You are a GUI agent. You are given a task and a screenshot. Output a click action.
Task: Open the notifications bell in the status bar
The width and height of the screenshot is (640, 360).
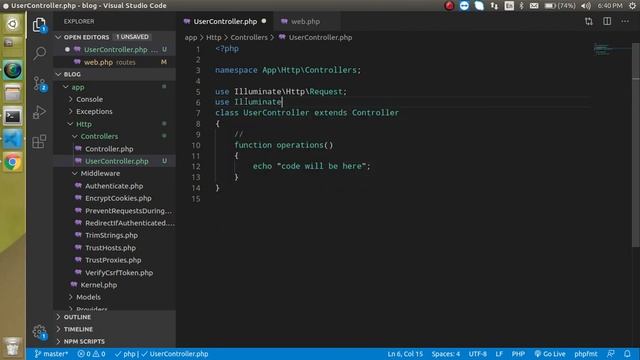[x=627, y=354]
